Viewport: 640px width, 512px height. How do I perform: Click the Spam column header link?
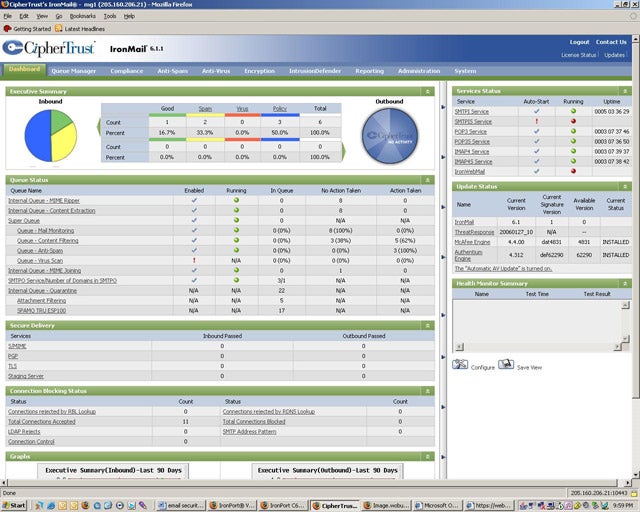[205, 109]
